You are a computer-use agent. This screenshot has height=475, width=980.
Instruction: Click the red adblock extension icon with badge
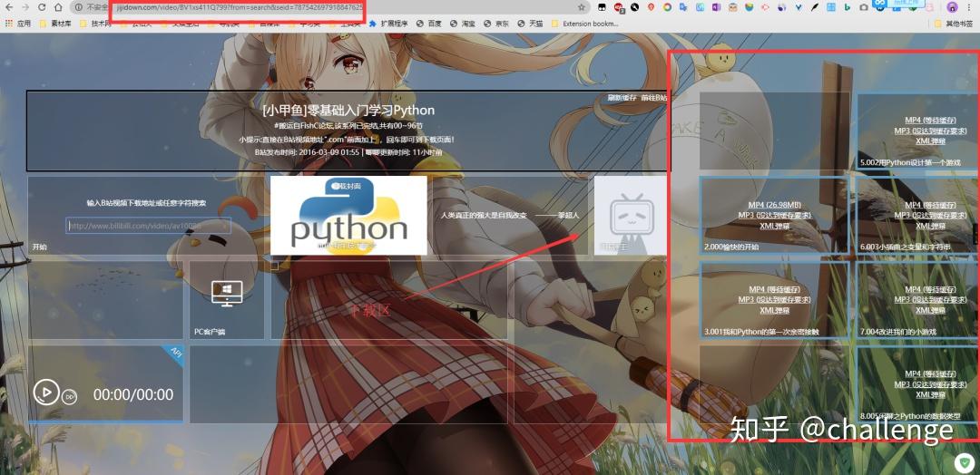(x=619, y=7)
